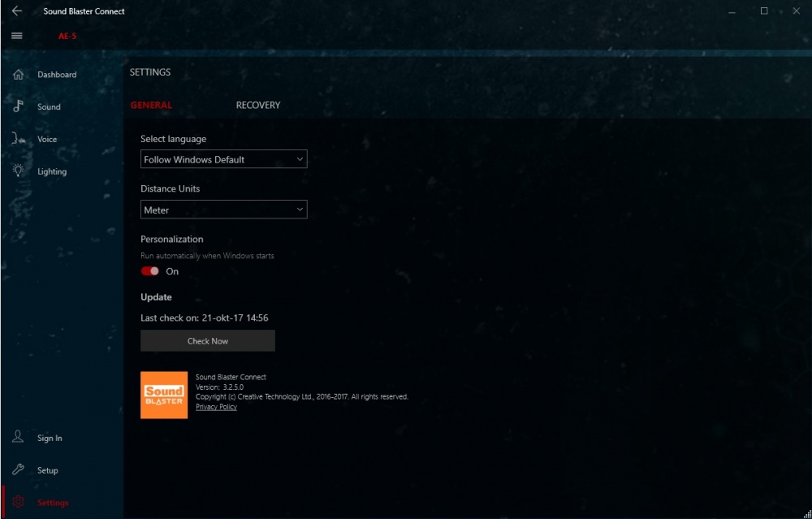This screenshot has height=519, width=812.
Task: Click the back arrow icon
Action: pyautogui.click(x=16, y=11)
